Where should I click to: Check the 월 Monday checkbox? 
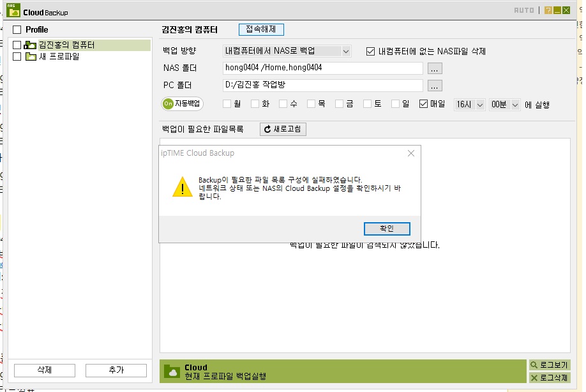(x=227, y=104)
